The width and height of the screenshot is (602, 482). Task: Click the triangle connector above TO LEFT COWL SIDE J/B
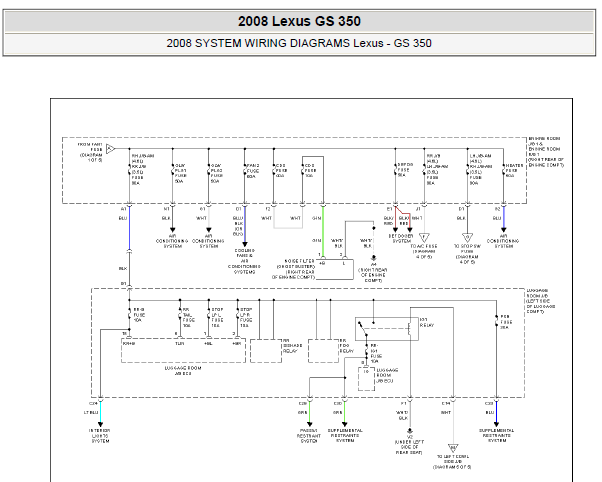click(x=453, y=448)
